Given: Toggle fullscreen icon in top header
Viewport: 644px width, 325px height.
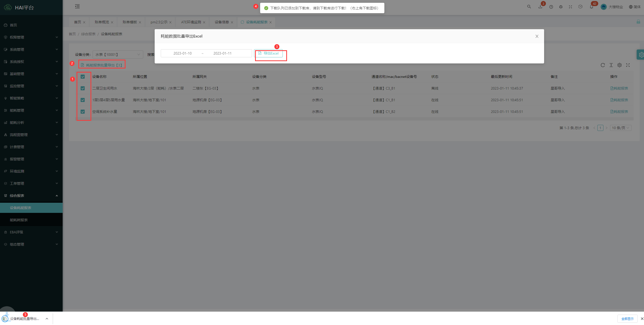Looking at the screenshot, I should coord(570,7).
